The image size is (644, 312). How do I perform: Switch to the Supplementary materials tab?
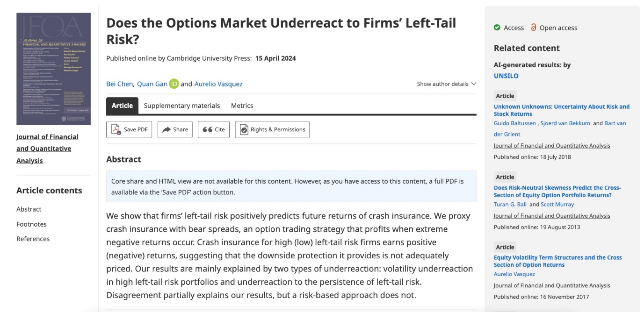(x=181, y=106)
